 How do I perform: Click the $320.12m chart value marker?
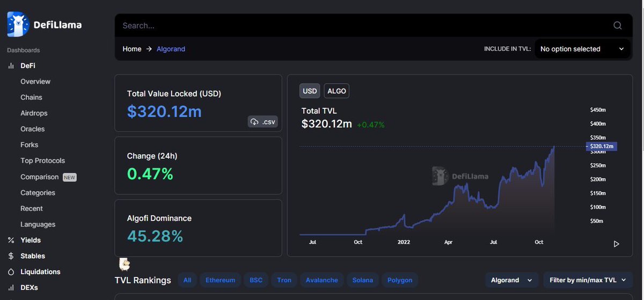(601, 146)
